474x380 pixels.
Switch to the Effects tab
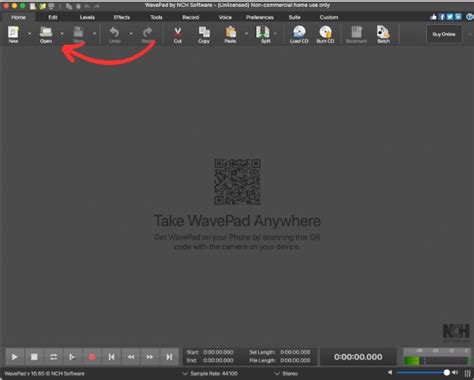pyautogui.click(x=122, y=17)
